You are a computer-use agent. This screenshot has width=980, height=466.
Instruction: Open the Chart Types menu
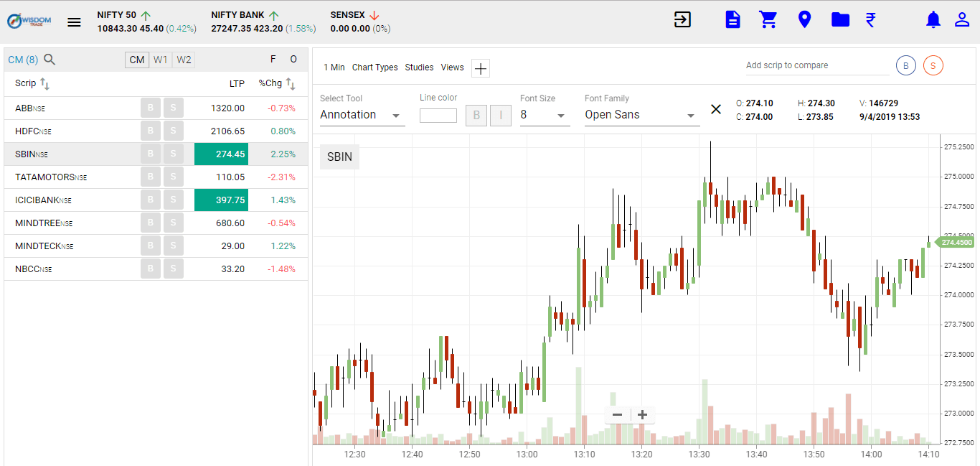(x=374, y=67)
